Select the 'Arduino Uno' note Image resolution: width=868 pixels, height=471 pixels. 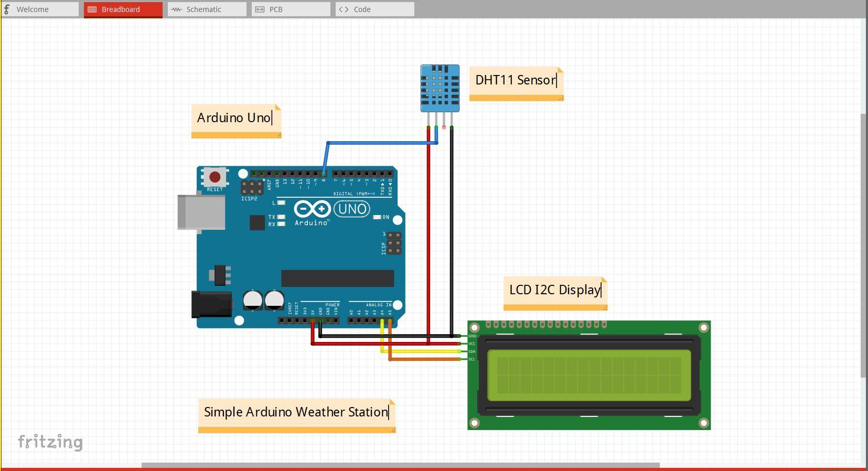tap(237, 121)
